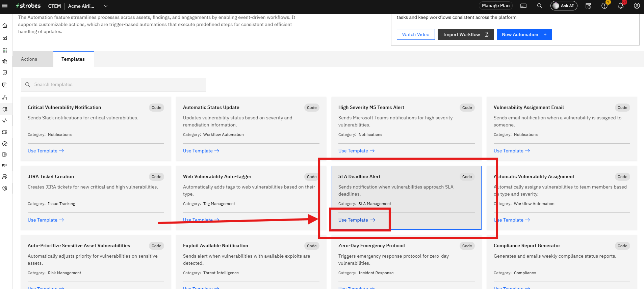
Task: Click the billing card icon in top bar
Action: (523, 6)
